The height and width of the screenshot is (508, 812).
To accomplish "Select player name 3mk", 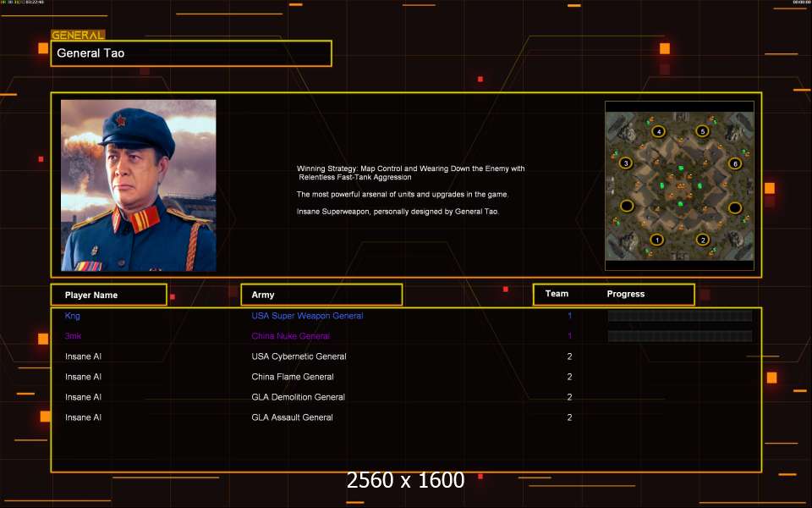I will pos(73,336).
